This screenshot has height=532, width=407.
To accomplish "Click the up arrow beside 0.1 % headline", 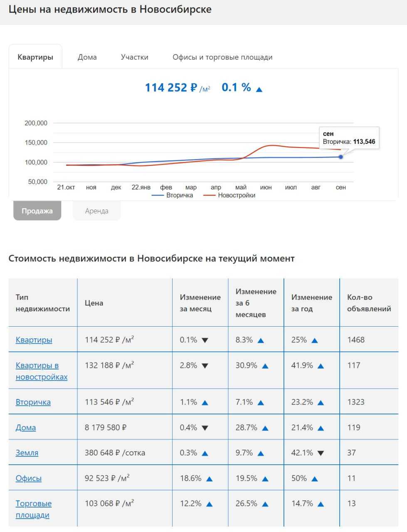I will (x=259, y=89).
